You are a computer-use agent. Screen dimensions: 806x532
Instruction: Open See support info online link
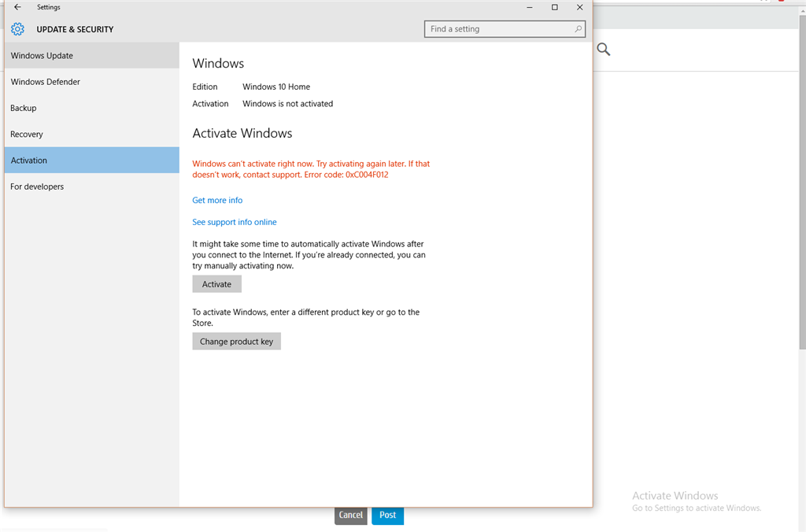(235, 222)
